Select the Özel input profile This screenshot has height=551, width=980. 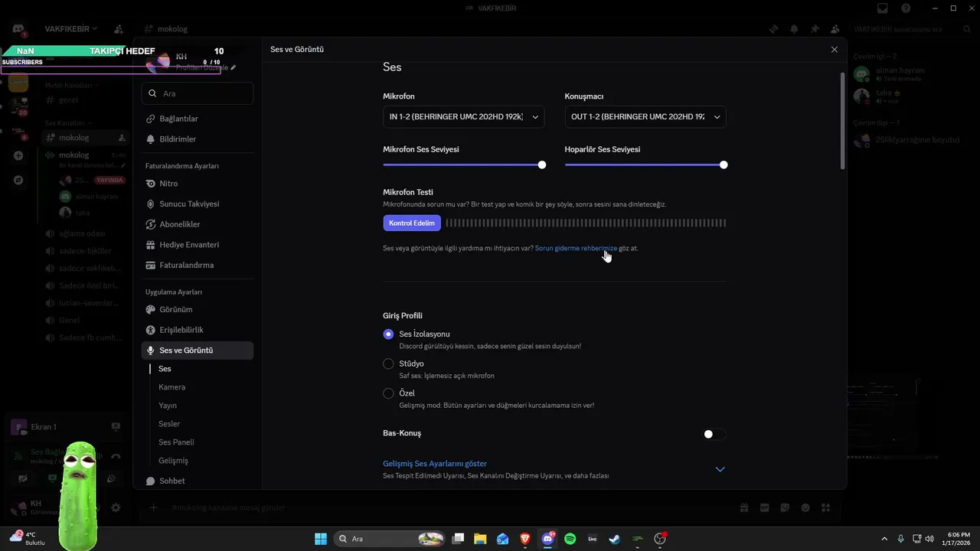pos(388,393)
